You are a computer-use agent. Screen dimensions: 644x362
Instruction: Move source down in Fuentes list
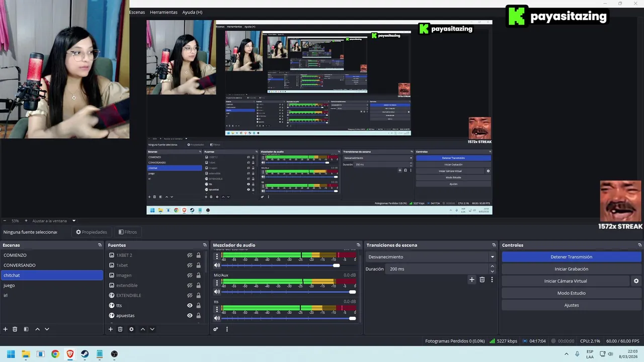152,329
